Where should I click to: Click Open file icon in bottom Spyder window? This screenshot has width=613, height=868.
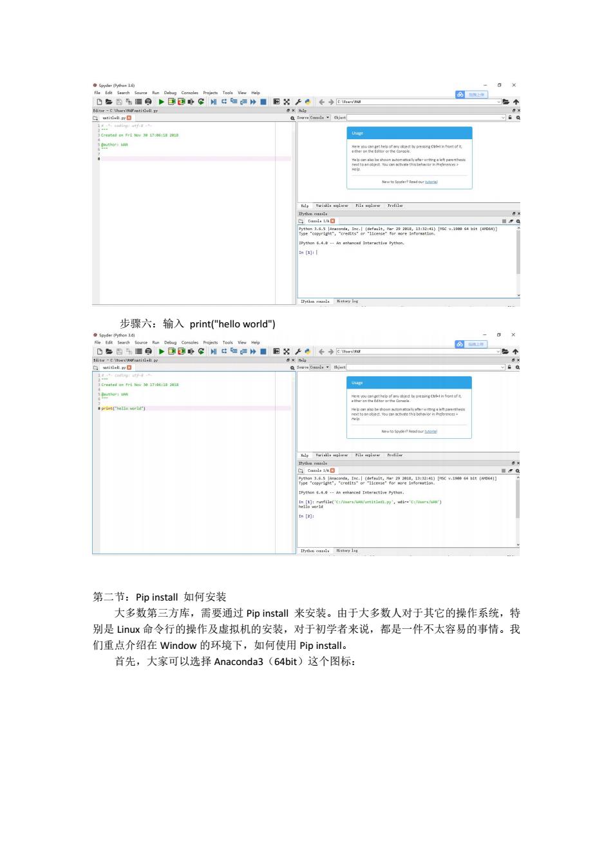coord(109,351)
